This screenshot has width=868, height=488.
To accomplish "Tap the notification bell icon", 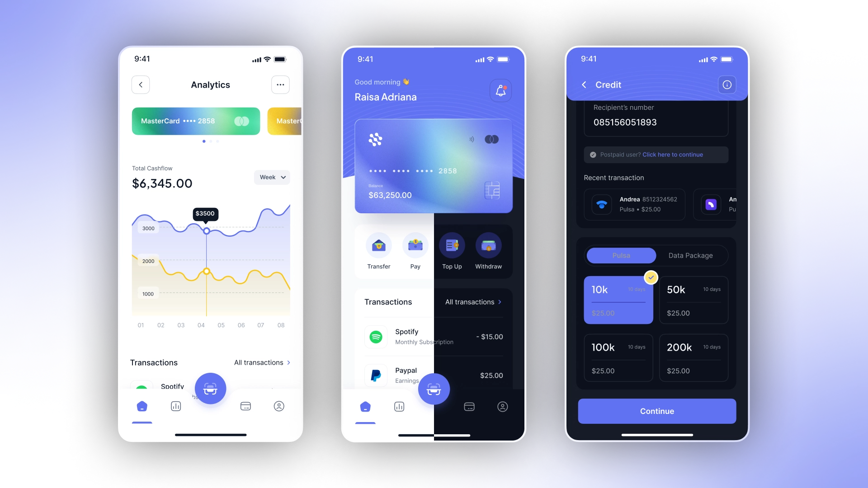I will (x=500, y=90).
